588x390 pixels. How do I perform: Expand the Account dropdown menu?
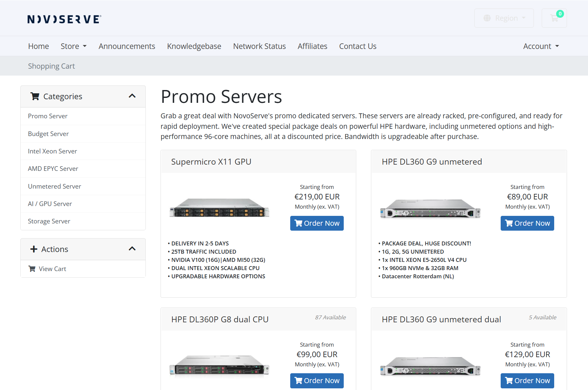click(x=541, y=46)
